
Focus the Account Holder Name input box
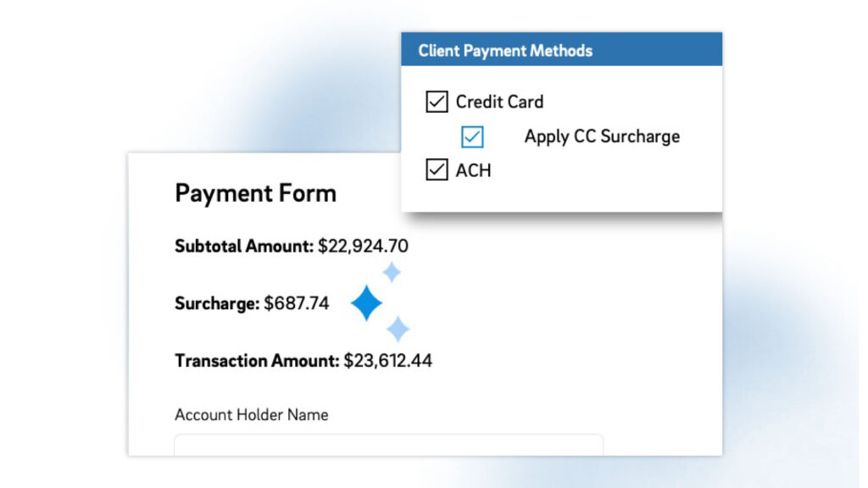click(388, 445)
